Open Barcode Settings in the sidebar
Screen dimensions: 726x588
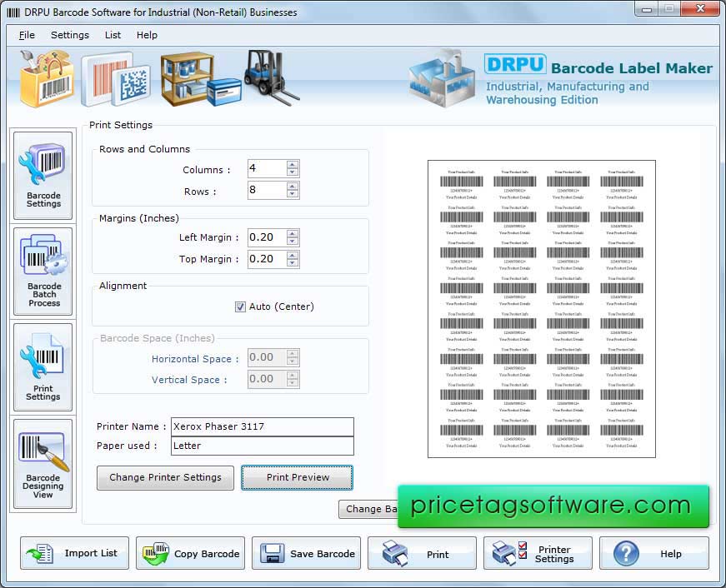43,176
